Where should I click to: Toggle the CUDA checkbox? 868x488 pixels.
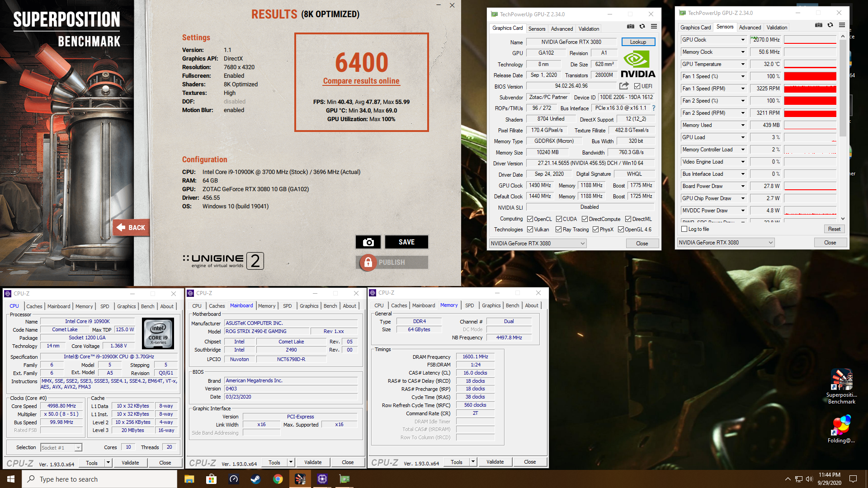tap(559, 219)
